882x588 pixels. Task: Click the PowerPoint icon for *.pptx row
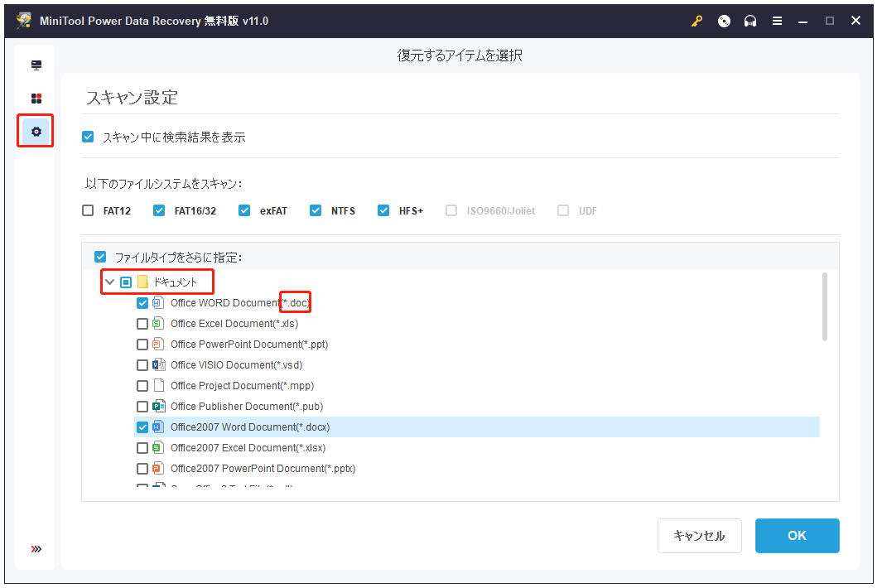coord(159,468)
